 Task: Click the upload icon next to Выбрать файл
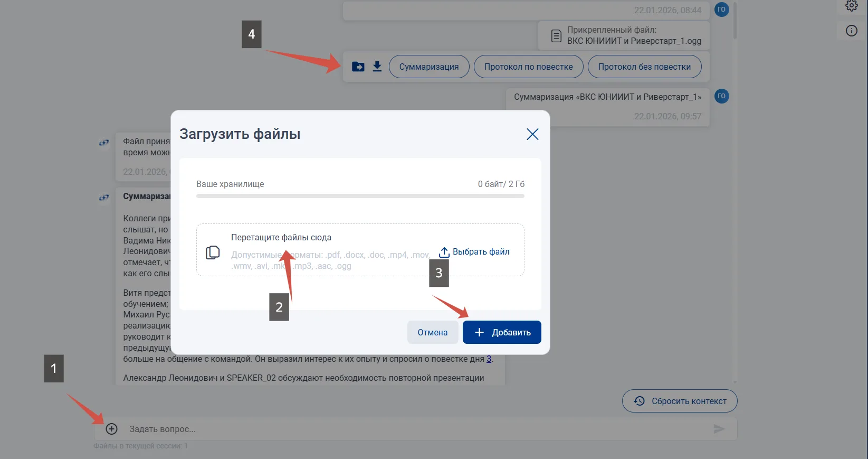coord(444,252)
